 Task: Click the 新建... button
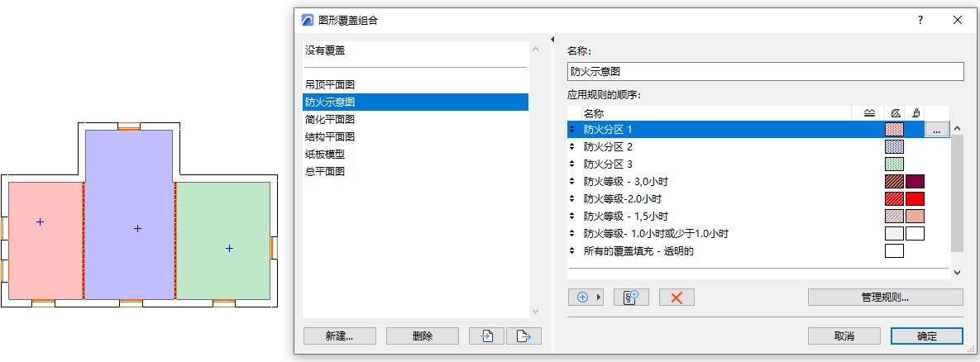[x=339, y=336]
